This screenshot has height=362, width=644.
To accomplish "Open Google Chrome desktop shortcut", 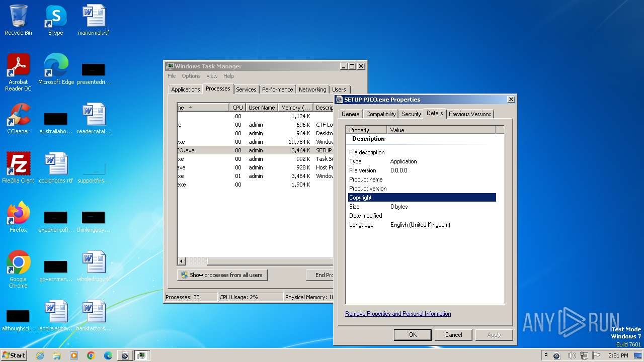I will pos(18,269).
